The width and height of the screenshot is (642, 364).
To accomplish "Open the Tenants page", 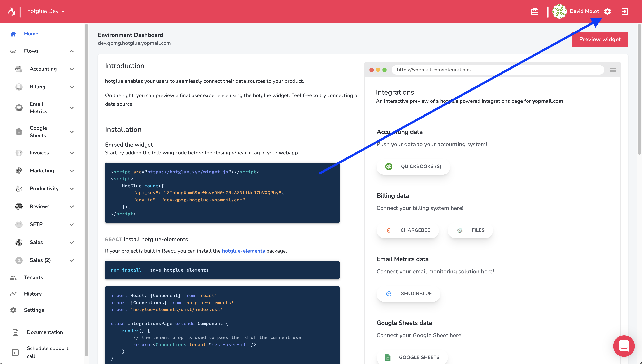I will click(33, 277).
